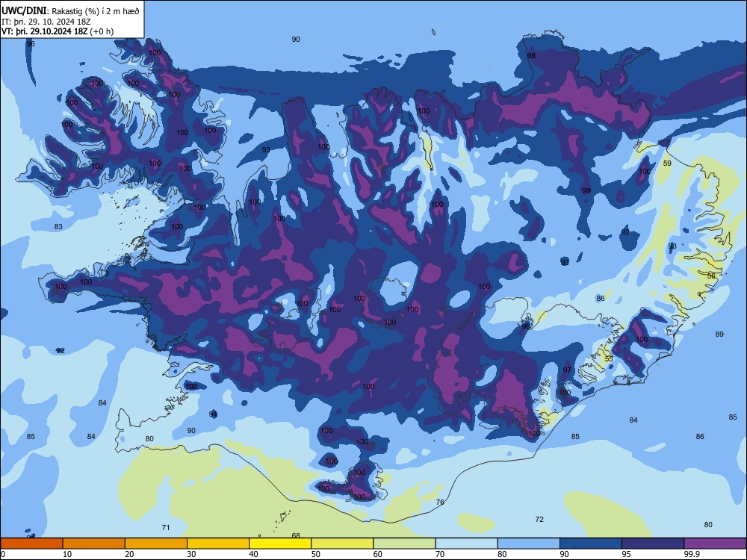Click the navy 95–99.9 legend swatch

tap(653, 544)
